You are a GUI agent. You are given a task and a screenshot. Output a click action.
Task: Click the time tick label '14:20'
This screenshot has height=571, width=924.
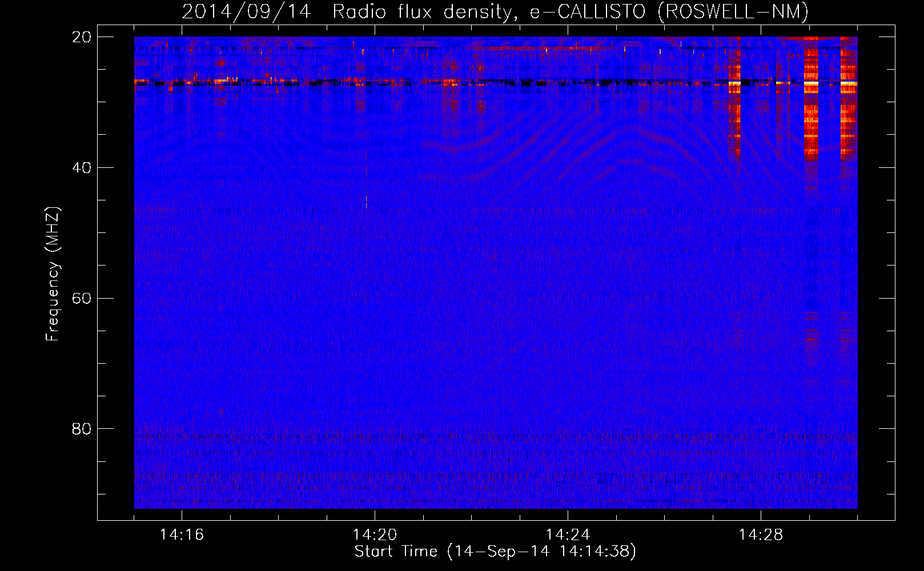375,534
